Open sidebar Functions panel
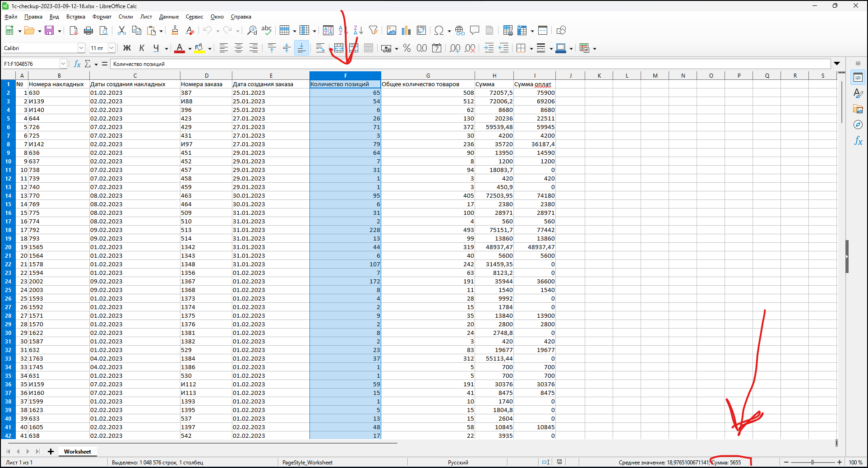Screen dimensions: 868x468 coord(858,141)
